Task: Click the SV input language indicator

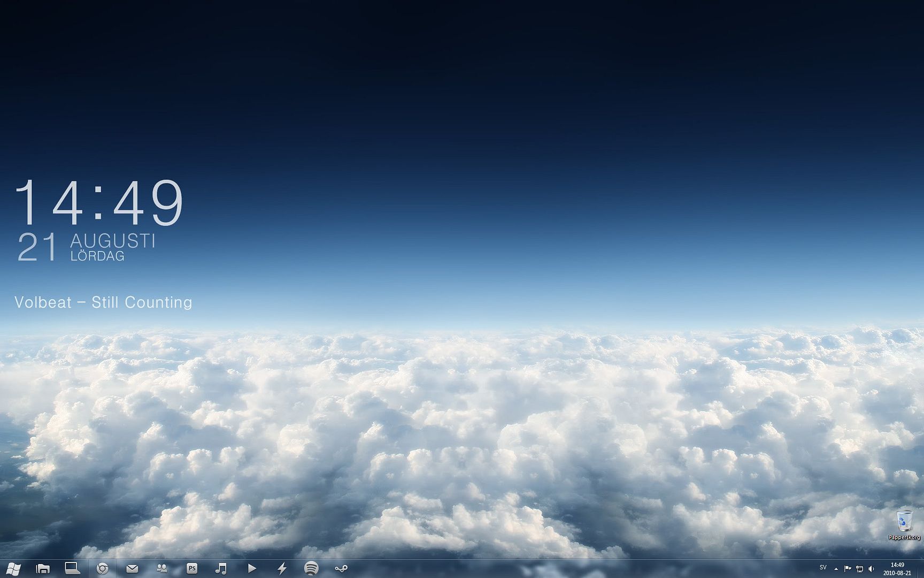Action: [x=823, y=568]
